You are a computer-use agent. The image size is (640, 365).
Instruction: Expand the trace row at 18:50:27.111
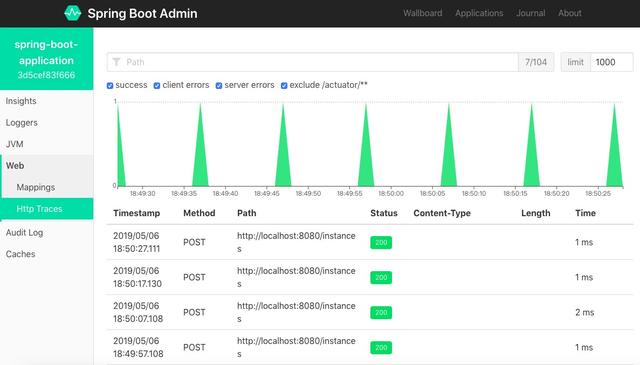[370, 242]
